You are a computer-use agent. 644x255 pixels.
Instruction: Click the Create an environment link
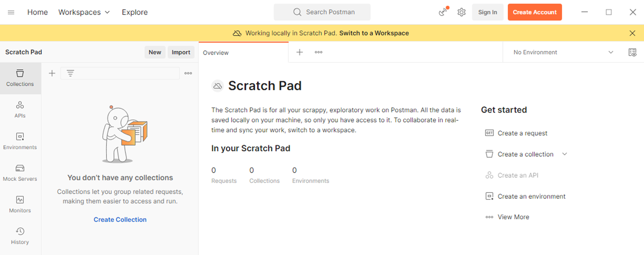[531, 196]
